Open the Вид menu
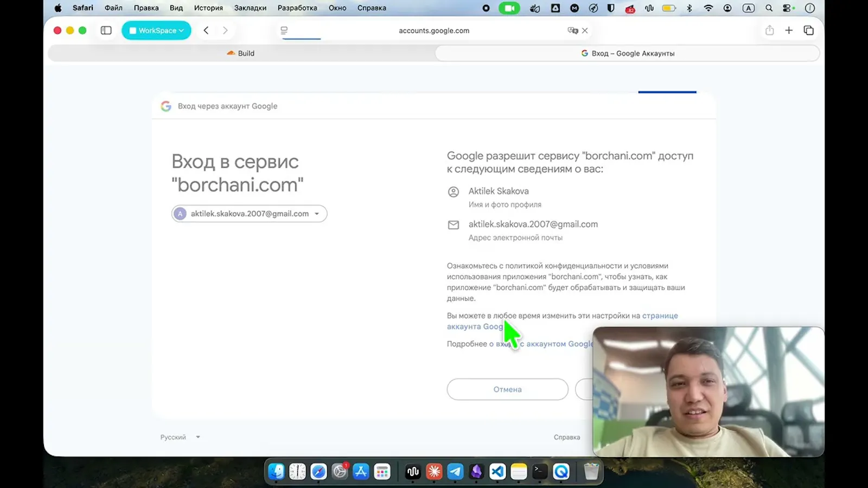The height and width of the screenshot is (488, 868). click(x=176, y=8)
